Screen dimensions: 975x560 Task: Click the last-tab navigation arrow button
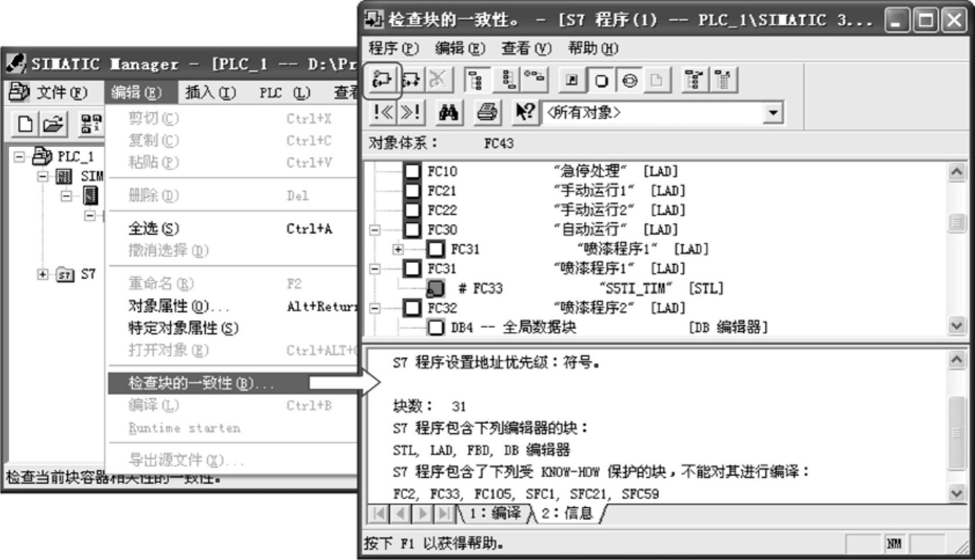pos(444,514)
